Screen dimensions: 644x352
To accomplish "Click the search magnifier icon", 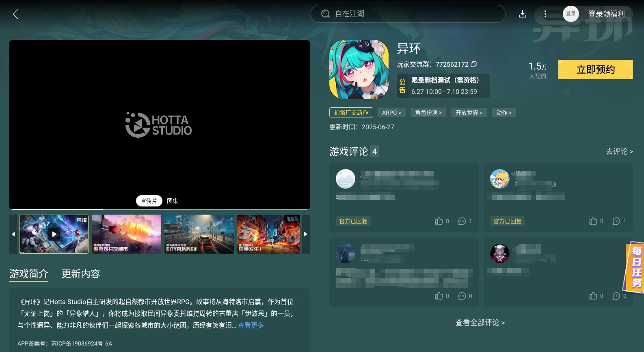I will [325, 14].
